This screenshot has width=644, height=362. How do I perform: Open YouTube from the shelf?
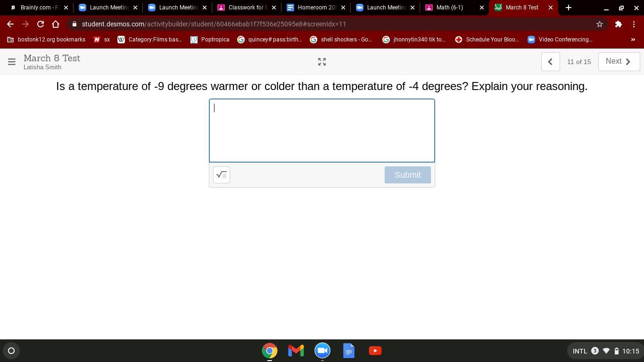pyautogui.click(x=375, y=351)
